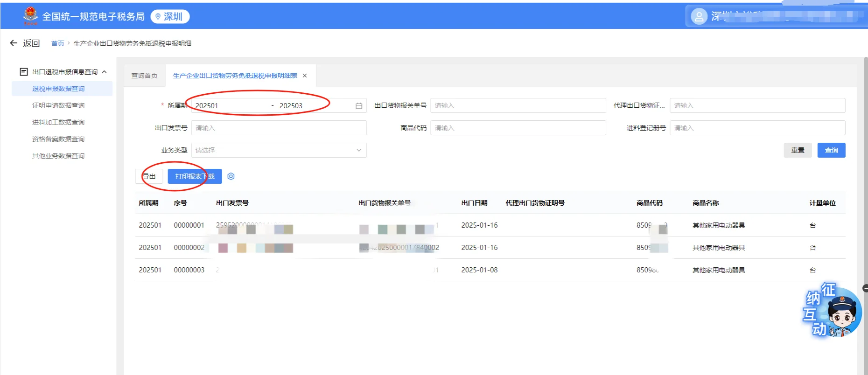The height and width of the screenshot is (375, 868).
Task: Close the 申报明细表 tab
Action: [x=305, y=76]
